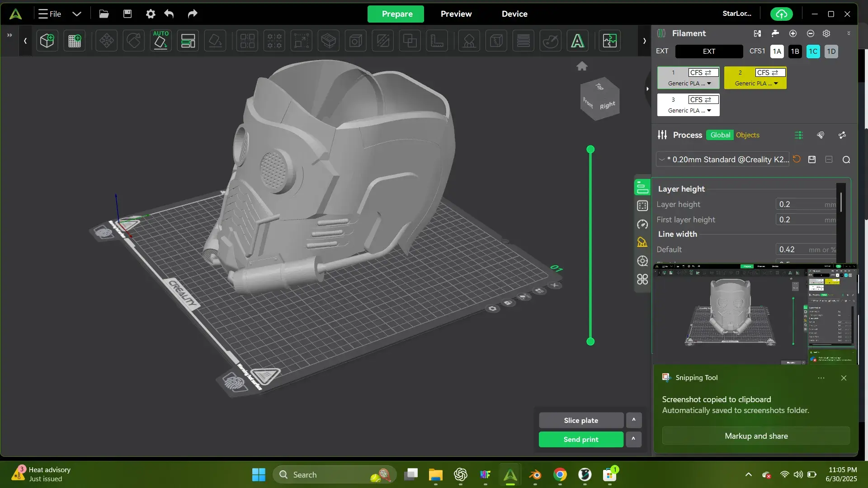Open the process preset dropdown

(723, 160)
